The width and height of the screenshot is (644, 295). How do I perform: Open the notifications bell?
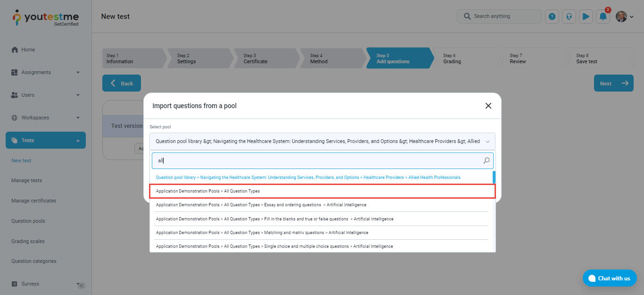(x=603, y=17)
